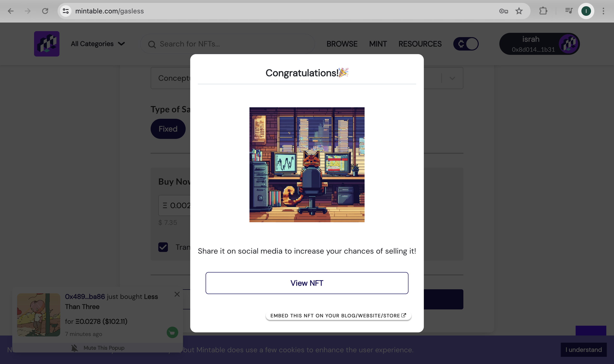Open the embed this NFT link

point(338,316)
